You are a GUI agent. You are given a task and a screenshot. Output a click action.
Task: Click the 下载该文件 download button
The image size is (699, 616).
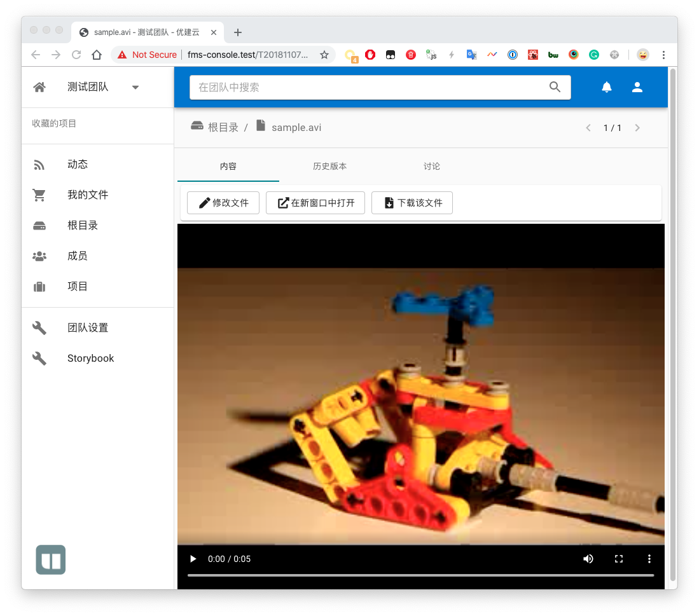[412, 203]
